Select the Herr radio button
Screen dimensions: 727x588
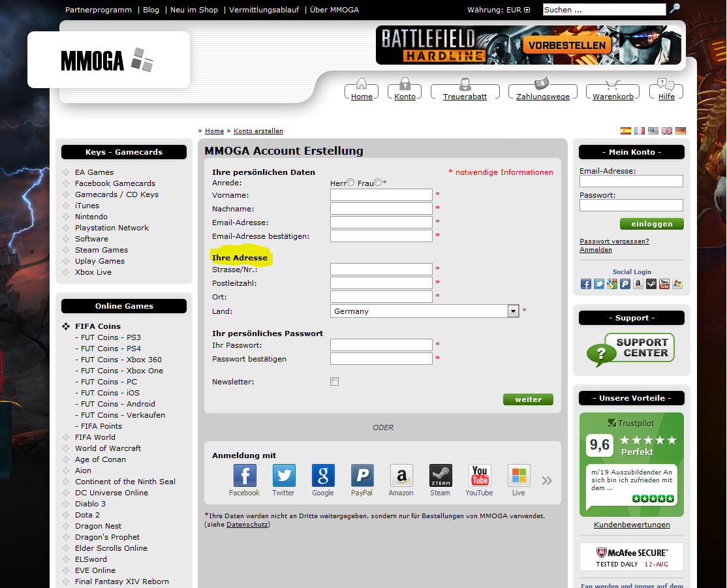click(x=351, y=183)
